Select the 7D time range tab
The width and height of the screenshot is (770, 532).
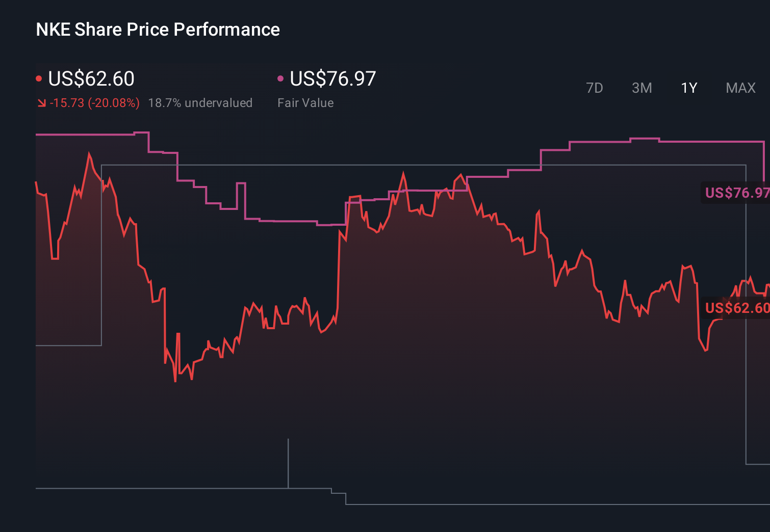pyautogui.click(x=595, y=88)
